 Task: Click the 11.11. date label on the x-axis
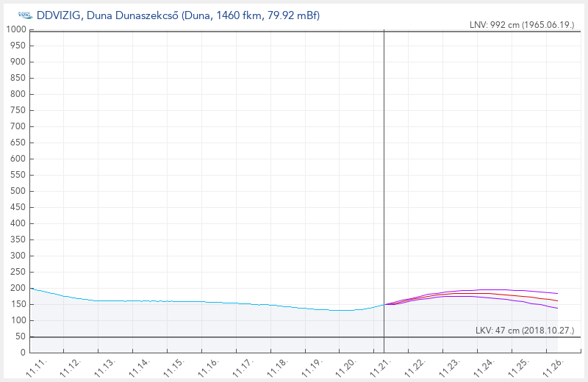pos(35,366)
